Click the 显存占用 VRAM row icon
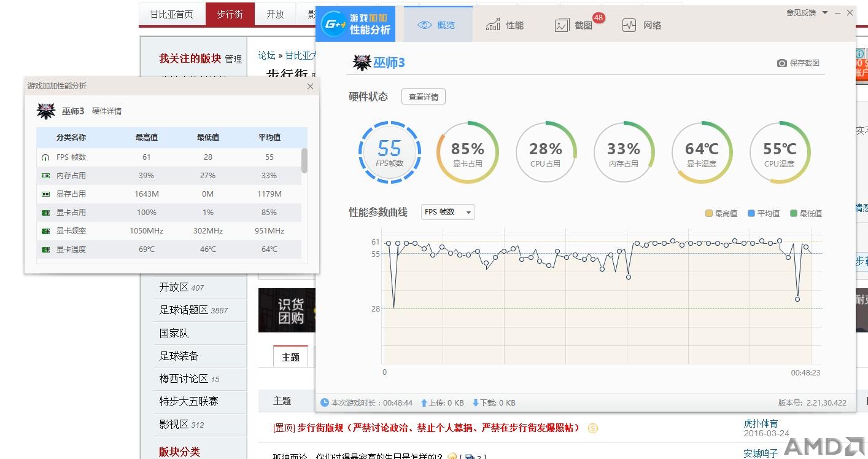868x459 pixels. 45,194
